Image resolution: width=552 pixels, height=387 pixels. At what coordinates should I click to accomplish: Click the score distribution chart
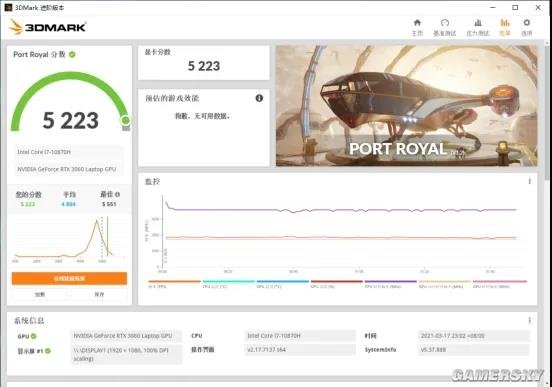click(x=69, y=239)
